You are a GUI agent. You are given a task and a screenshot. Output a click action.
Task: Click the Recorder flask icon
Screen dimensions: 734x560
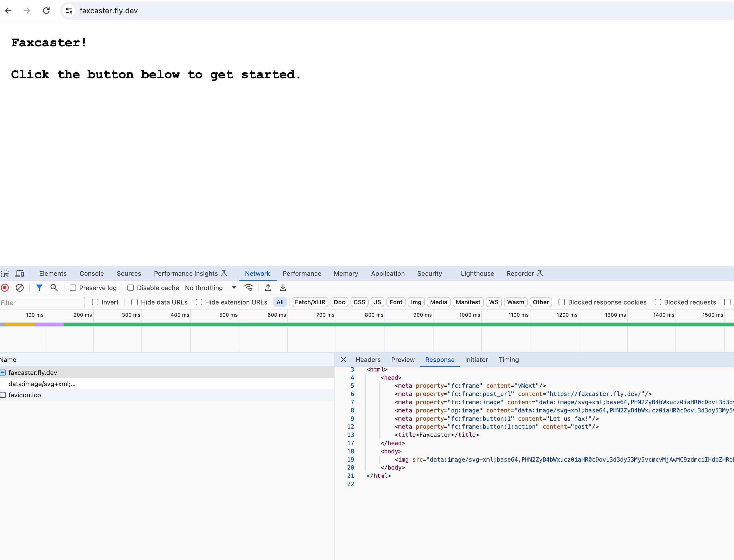click(540, 273)
